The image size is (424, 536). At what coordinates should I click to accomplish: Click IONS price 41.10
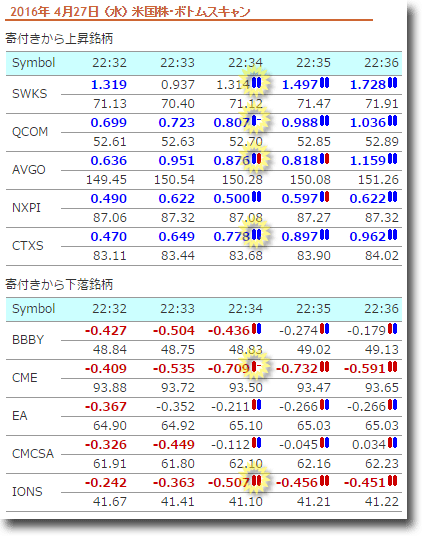pyautogui.click(x=246, y=501)
